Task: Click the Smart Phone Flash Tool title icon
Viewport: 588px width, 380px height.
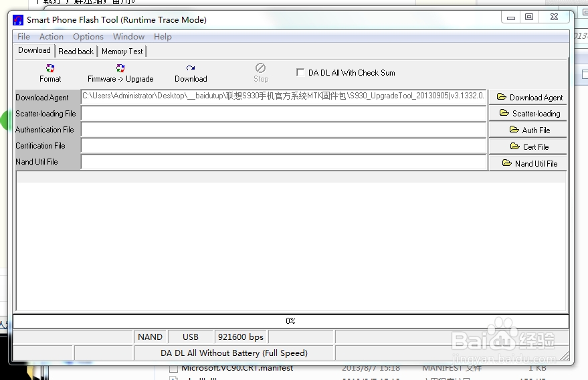Action: pyautogui.click(x=18, y=20)
